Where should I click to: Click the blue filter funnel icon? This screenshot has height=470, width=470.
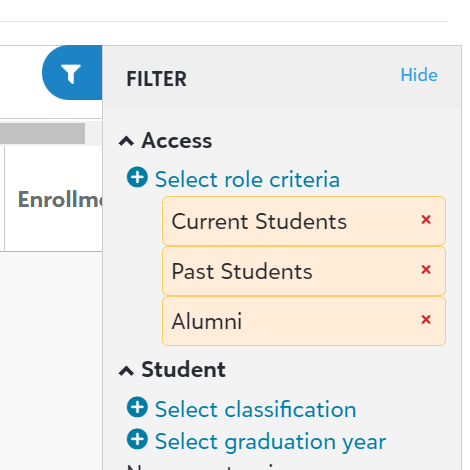(71, 73)
